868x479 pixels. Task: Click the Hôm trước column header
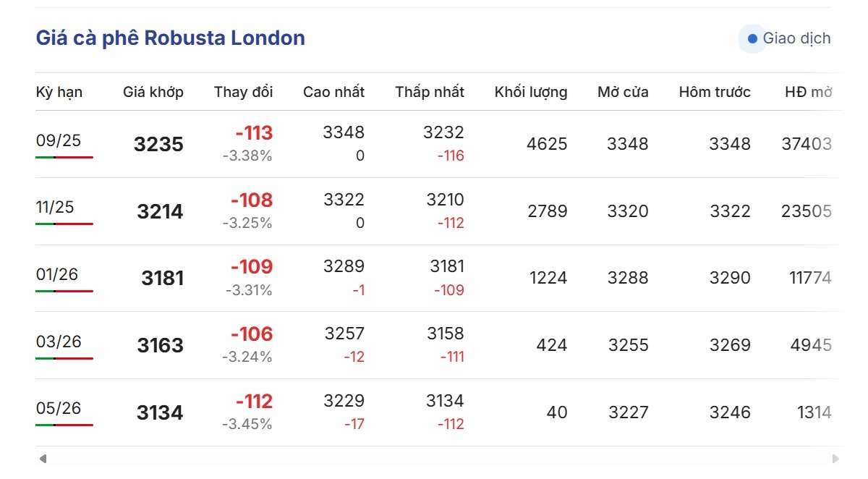[x=715, y=92]
